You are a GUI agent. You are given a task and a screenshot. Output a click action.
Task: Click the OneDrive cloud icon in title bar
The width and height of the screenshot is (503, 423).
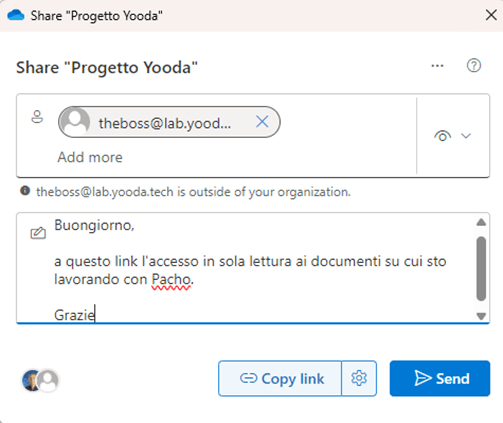tap(16, 15)
